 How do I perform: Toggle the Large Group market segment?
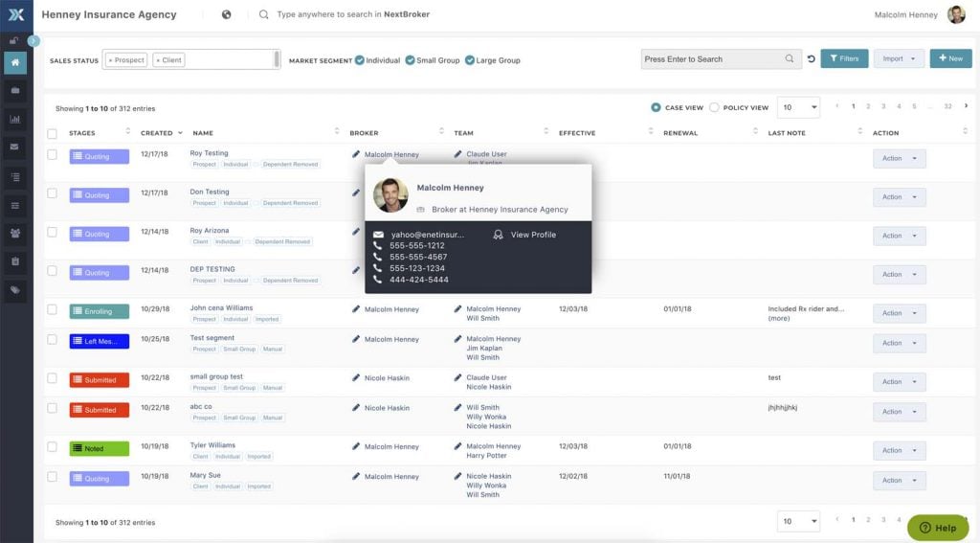tap(470, 60)
